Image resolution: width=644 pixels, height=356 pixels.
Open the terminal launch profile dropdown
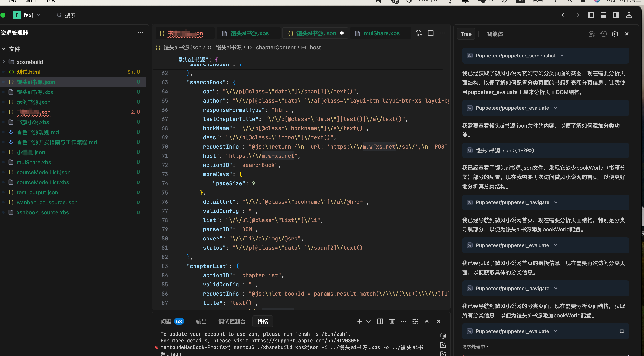pos(368,321)
